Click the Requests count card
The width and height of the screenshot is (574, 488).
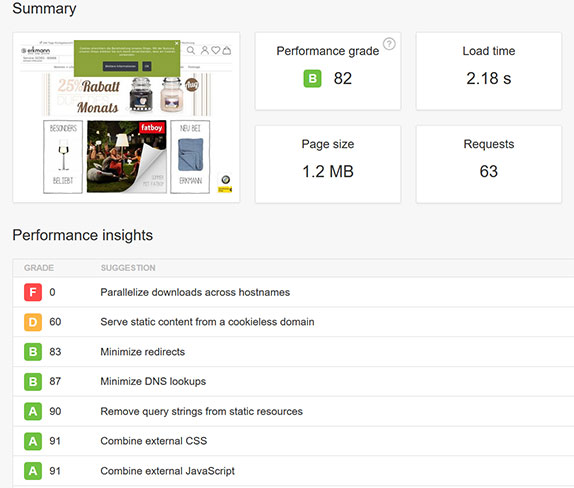(x=489, y=164)
